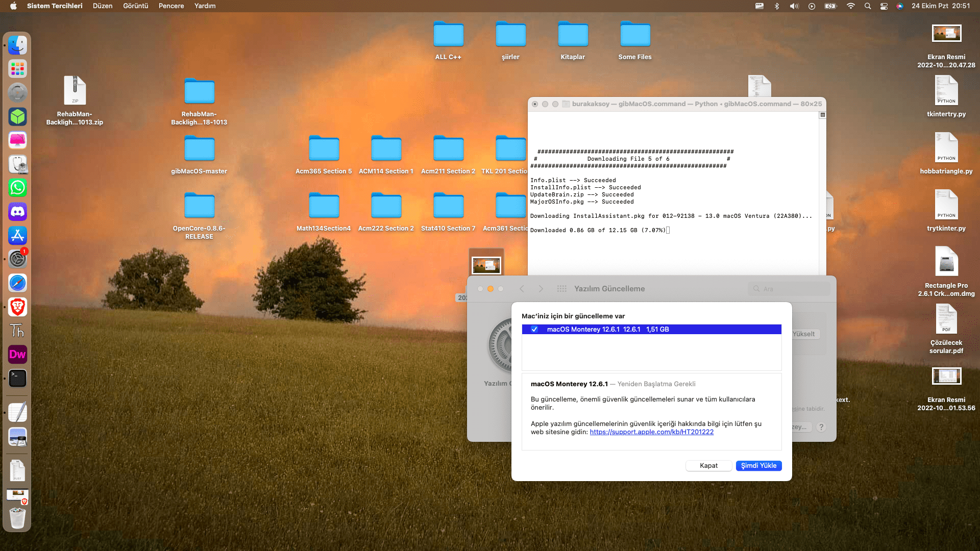Open Brave browser in dock
This screenshot has width=980, height=551.
click(x=17, y=307)
